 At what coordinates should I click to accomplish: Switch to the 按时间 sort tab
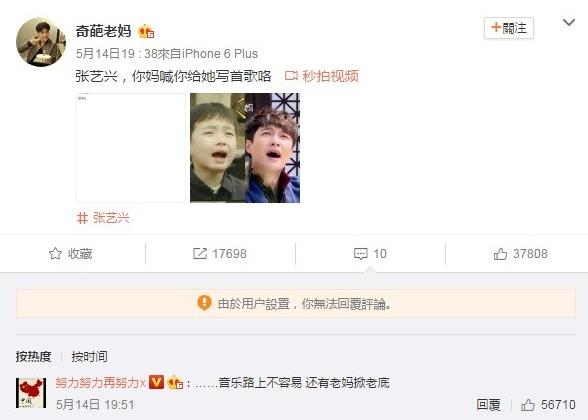click(x=89, y=356)
